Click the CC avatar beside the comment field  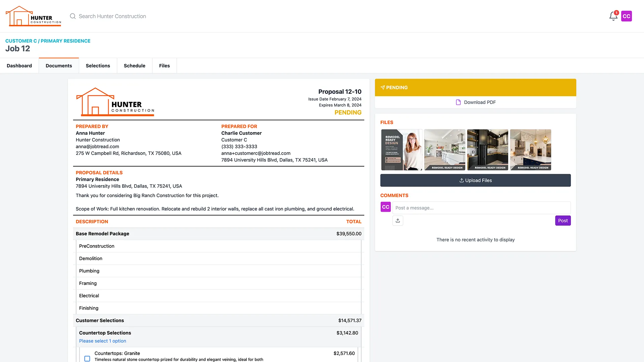coord(385,207)
